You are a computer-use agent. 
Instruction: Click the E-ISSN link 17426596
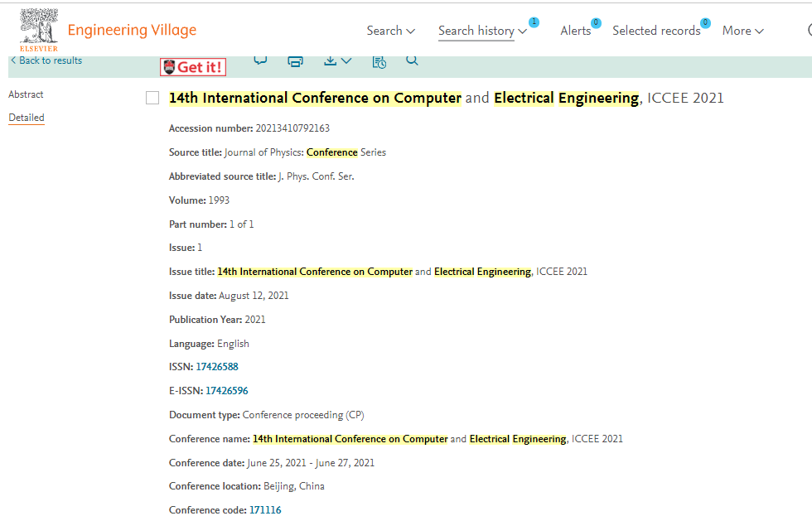[x=227, y=391]
